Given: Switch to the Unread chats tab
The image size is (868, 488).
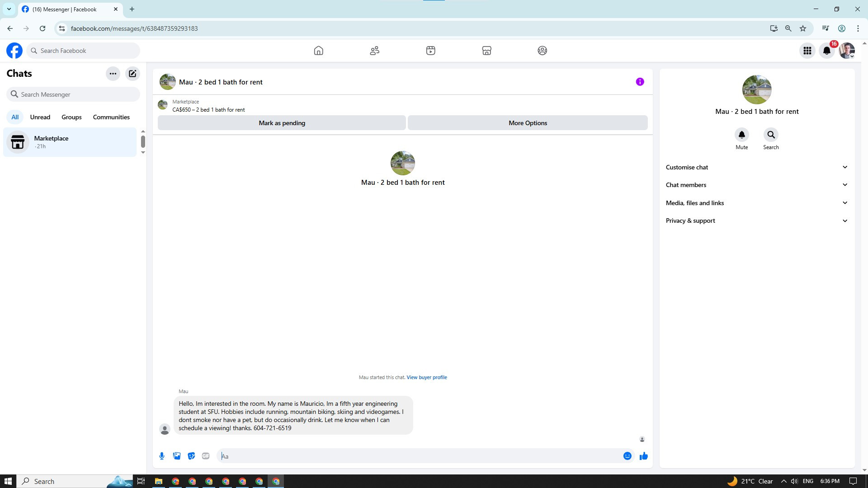Looking at the screenshot, I should click(40, 117).
